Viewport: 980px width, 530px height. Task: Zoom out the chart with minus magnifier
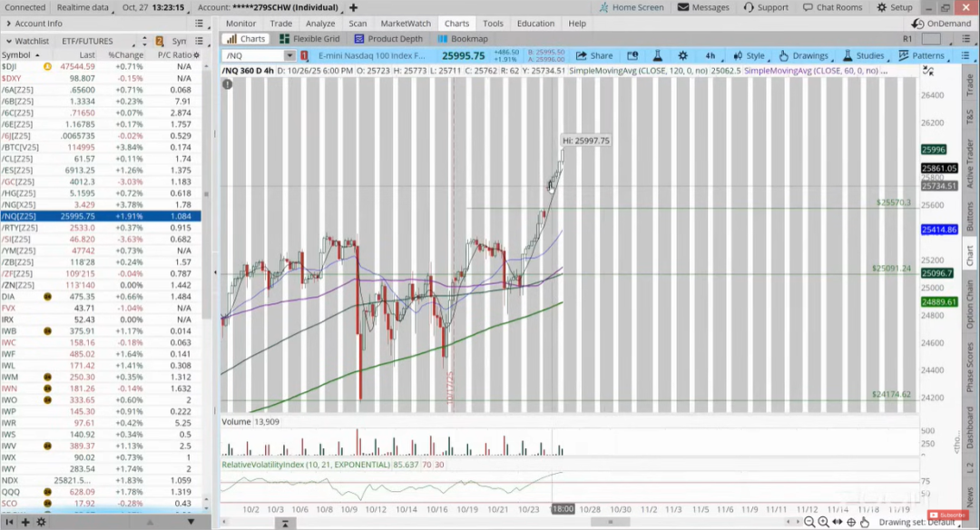(809, 522)
